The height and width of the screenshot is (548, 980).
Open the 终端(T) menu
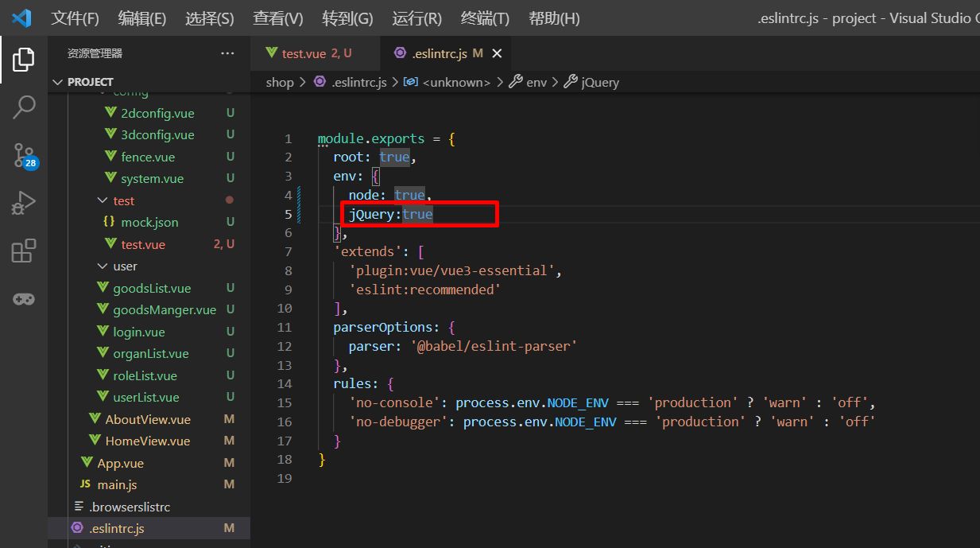coord(485,18)
